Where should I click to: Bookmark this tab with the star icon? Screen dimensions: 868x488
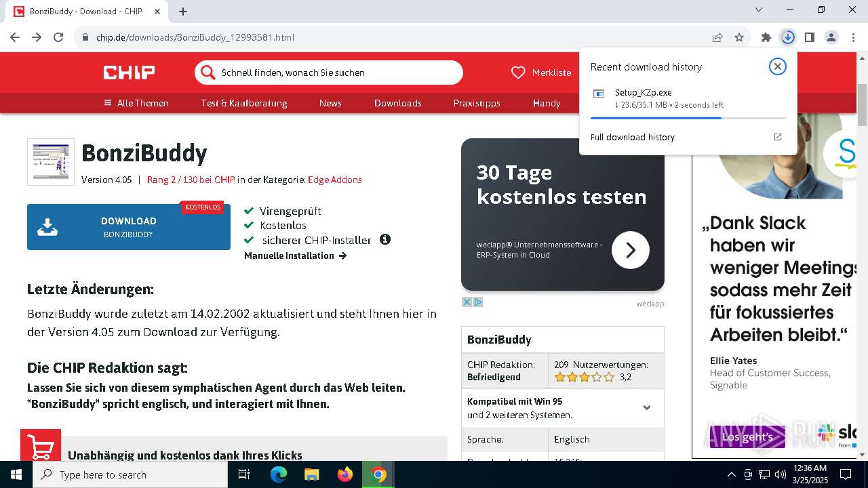(739, 37)
